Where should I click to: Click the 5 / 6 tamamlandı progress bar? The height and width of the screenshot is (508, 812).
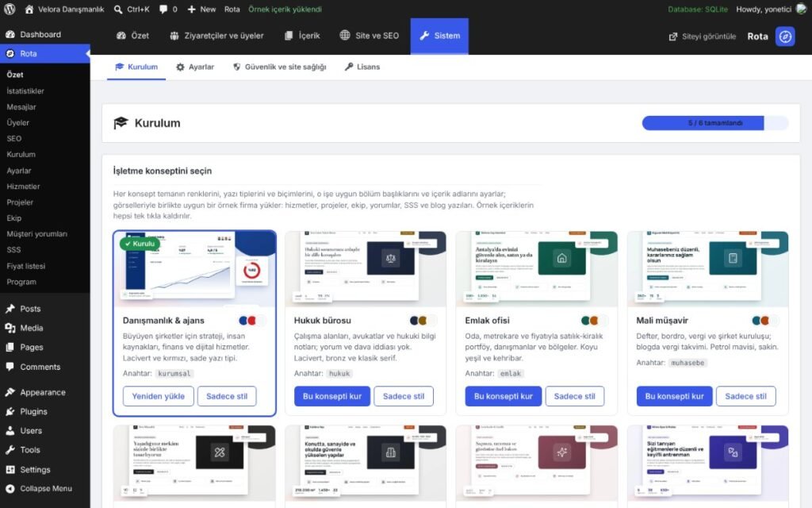point(715,123)
